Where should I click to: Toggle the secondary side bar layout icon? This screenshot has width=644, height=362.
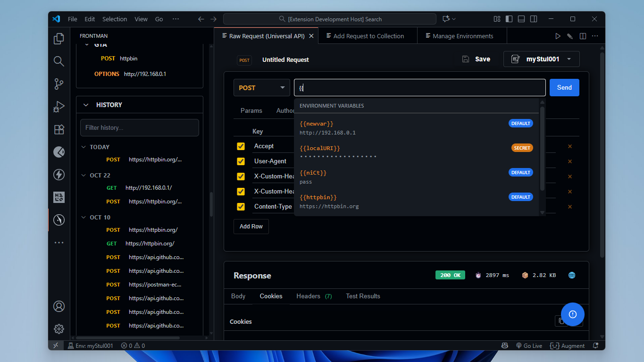tap(534, 19)
